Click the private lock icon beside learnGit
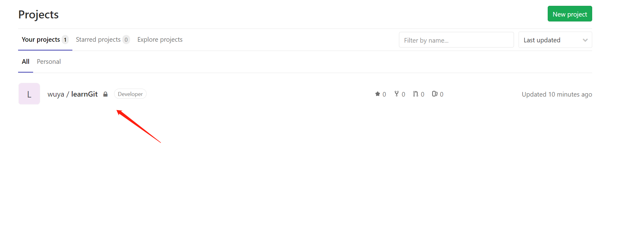The image size is (644, 226). point(105,94)
